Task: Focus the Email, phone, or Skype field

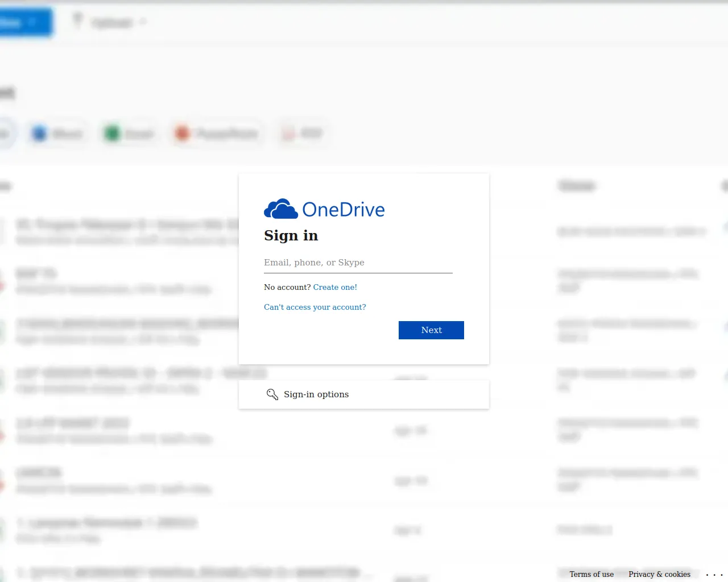Action: coord(358,263)
